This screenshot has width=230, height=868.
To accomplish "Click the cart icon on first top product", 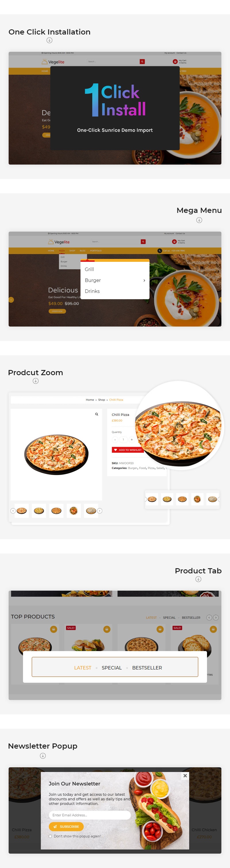I will coord(53,629).
